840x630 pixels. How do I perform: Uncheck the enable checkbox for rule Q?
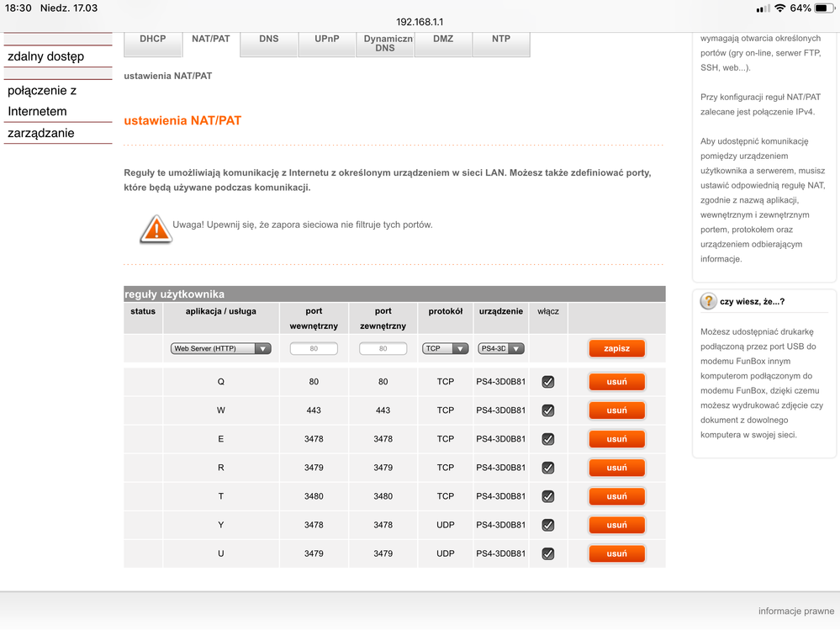(548, 382)
